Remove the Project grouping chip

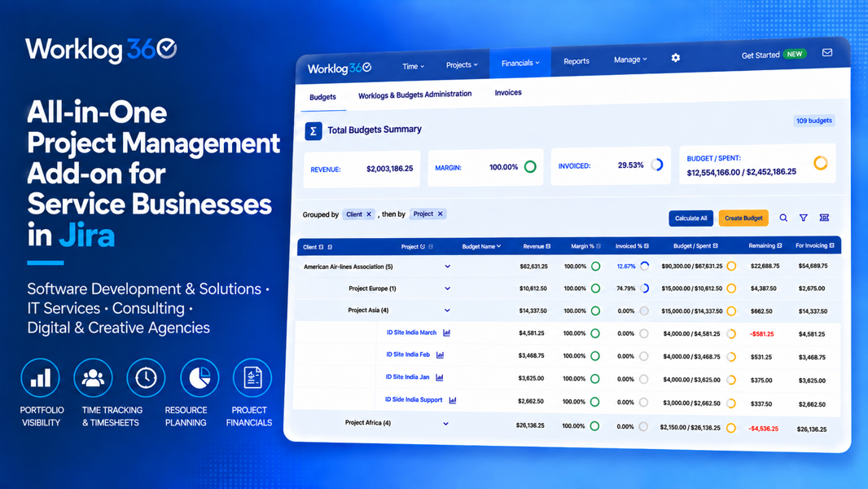pos(440,214)
